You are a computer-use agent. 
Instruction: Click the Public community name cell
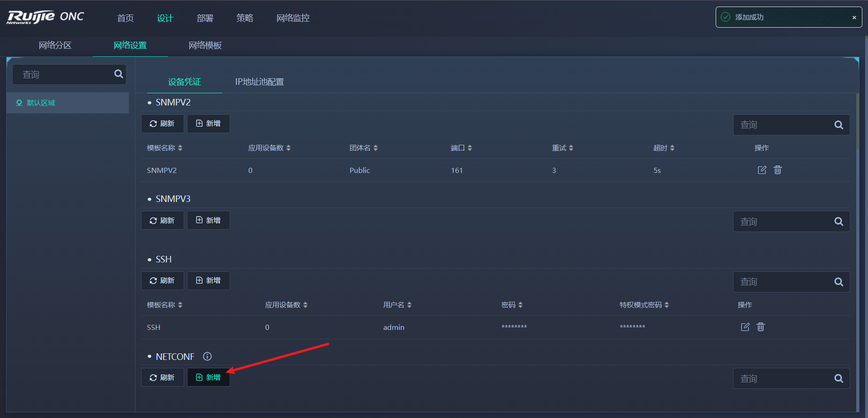pos(360,171)
